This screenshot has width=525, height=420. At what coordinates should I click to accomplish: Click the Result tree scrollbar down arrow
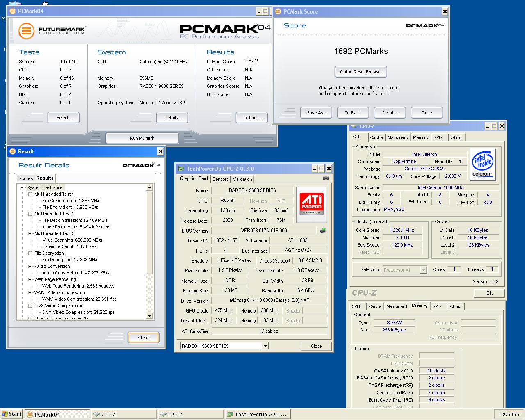click(x=149, y=316)
